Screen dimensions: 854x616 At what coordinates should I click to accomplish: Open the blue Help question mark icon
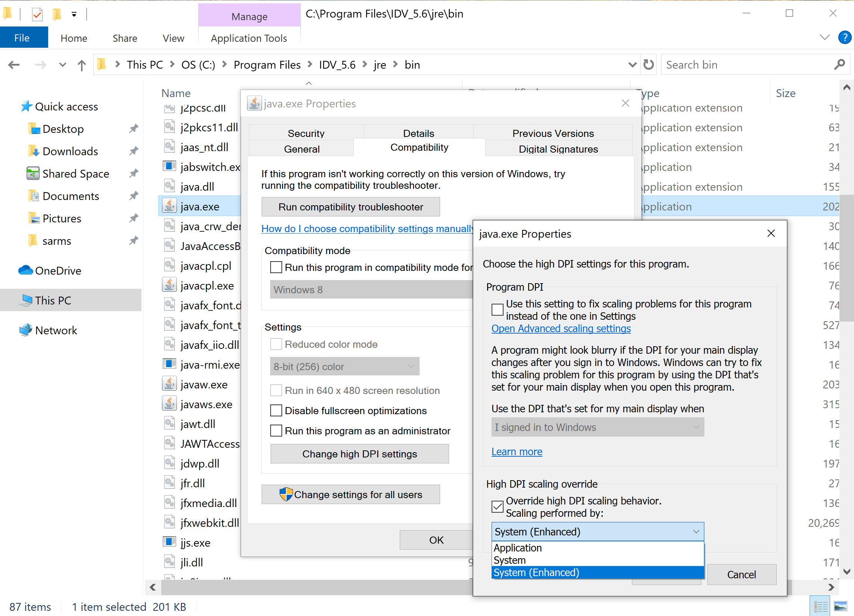[x=845, y=38]
